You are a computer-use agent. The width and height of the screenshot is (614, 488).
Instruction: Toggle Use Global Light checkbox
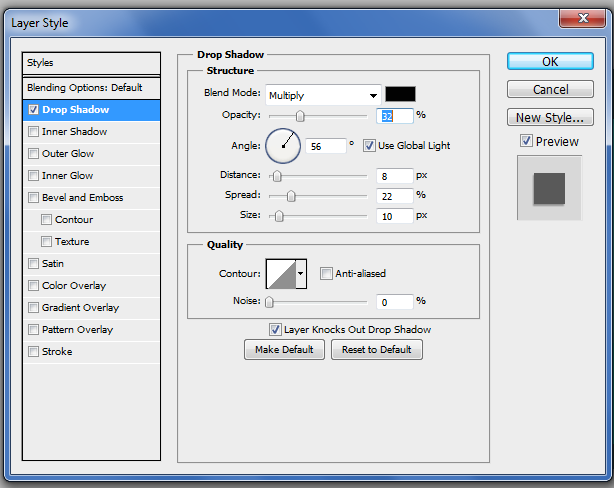(x=369, y=146)
